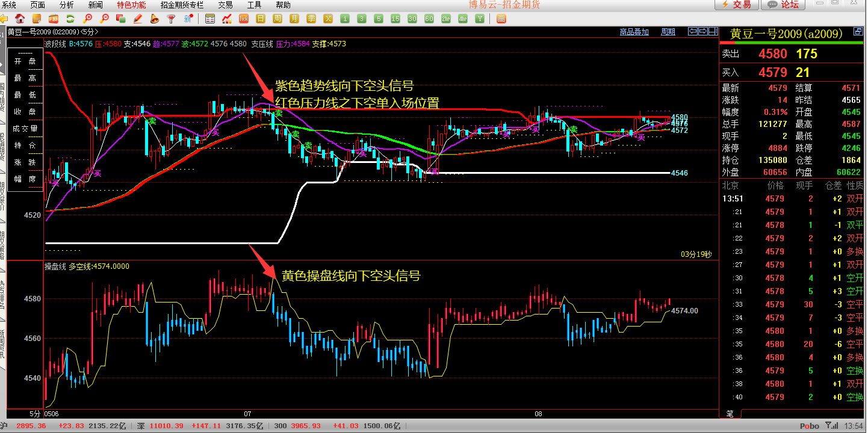Click the yellow back arrow toolbar icon

[x=4, y=19]
